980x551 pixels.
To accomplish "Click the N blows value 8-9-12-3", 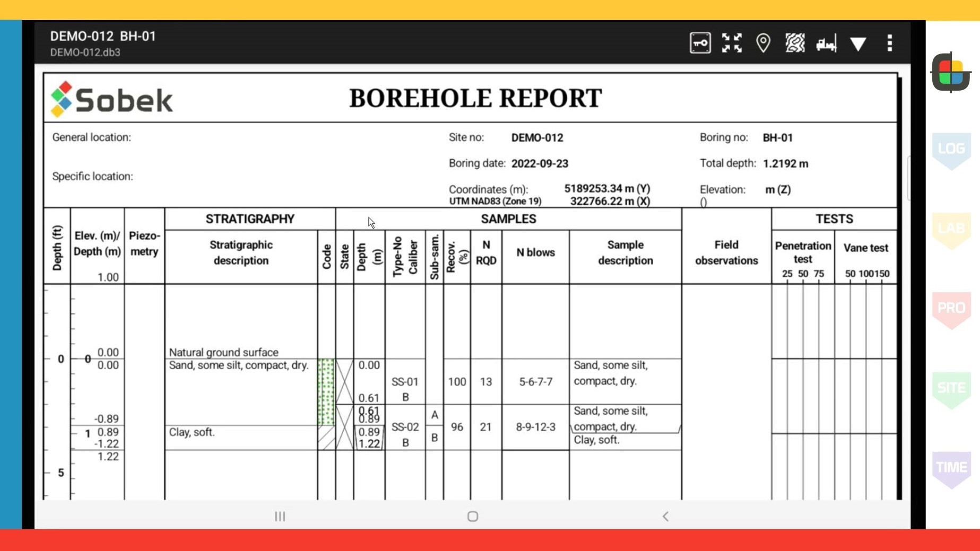I will 535,427.
